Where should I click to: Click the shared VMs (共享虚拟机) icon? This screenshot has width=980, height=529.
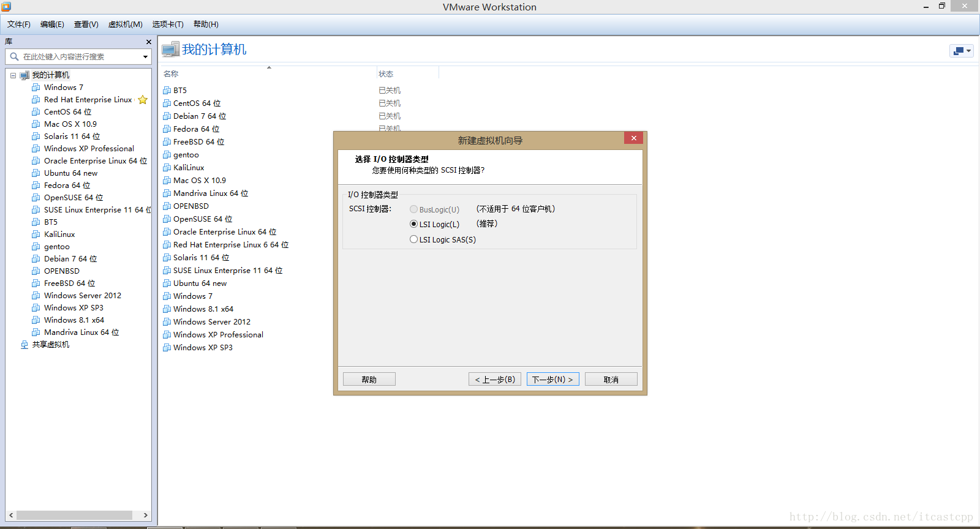24,345
